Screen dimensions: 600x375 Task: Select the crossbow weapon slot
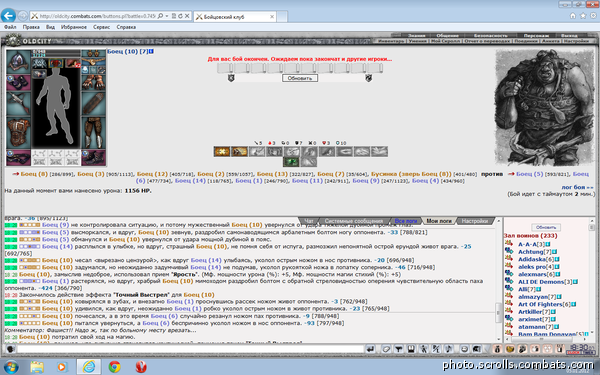(x=18, y=104)
